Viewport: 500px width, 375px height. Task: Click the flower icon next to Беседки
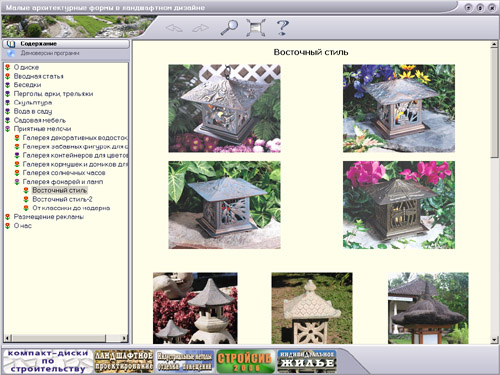[x=8, y=85]
